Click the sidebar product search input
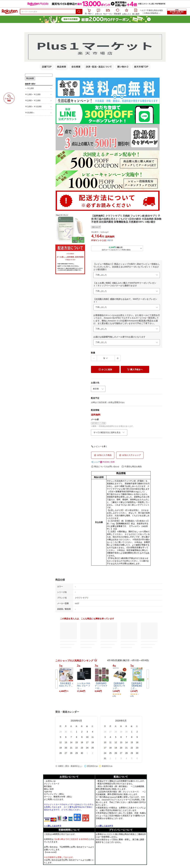Viewport: 190px width, 868px height. click(38, 75)
